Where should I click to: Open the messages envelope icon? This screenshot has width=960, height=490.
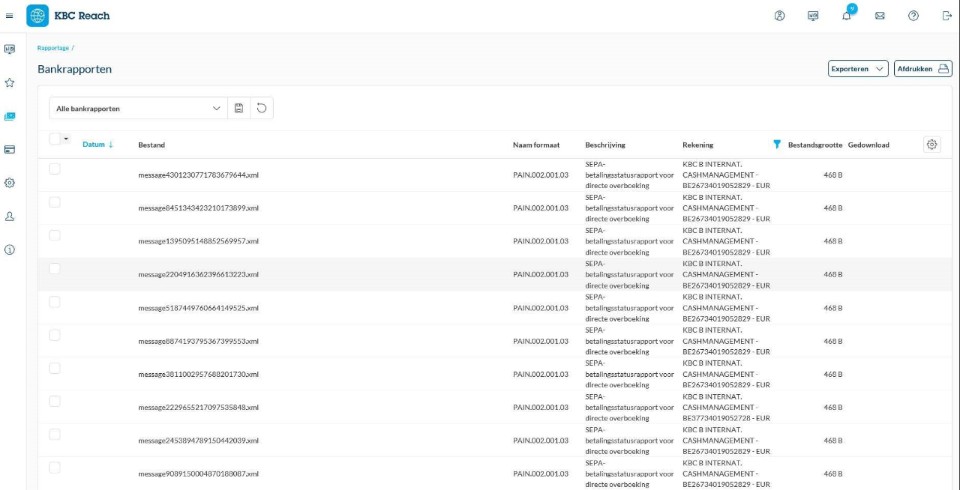coord(880,16)
